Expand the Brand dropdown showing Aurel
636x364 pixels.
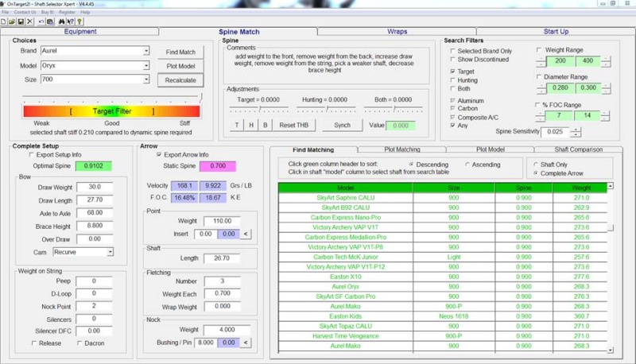pos(146,51)
